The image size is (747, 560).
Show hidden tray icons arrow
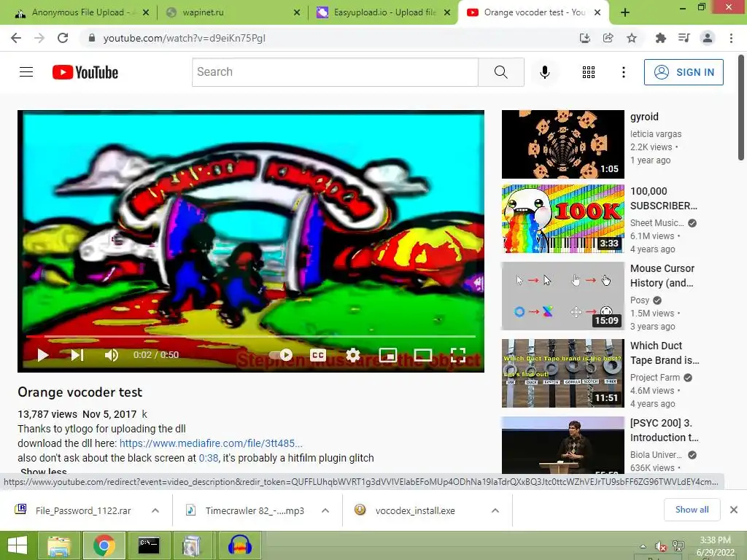point(643,546)
